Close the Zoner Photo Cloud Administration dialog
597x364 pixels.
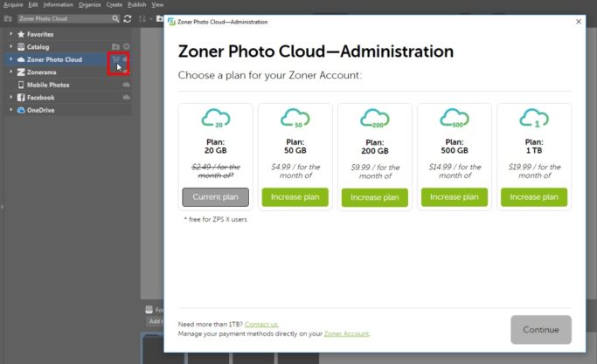point(579,22)
